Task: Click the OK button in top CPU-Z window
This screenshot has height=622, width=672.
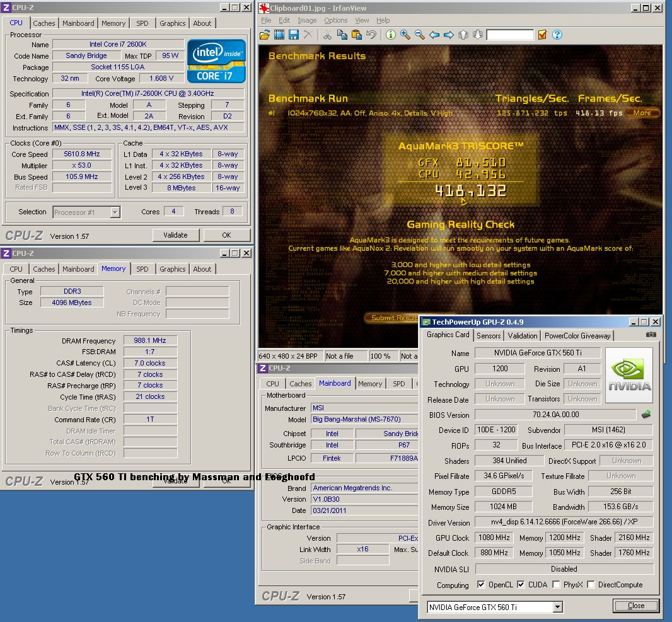Action: 226,235
